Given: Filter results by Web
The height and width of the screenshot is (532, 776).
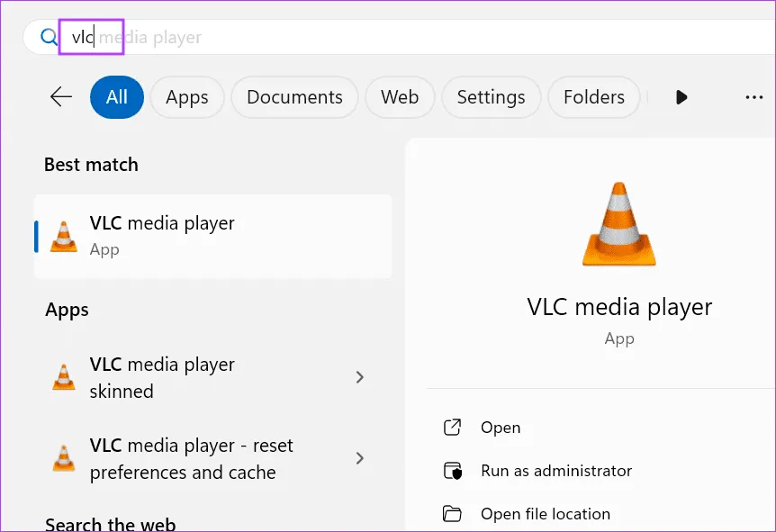Looking at the screenshot, I should pyautogui.click(x=400, y=97).
